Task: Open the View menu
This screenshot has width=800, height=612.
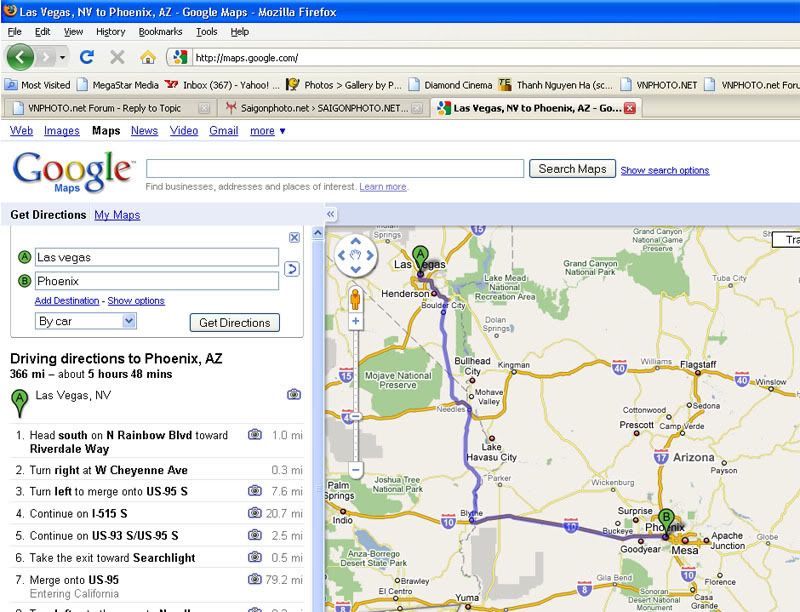Action: (73, 32)
